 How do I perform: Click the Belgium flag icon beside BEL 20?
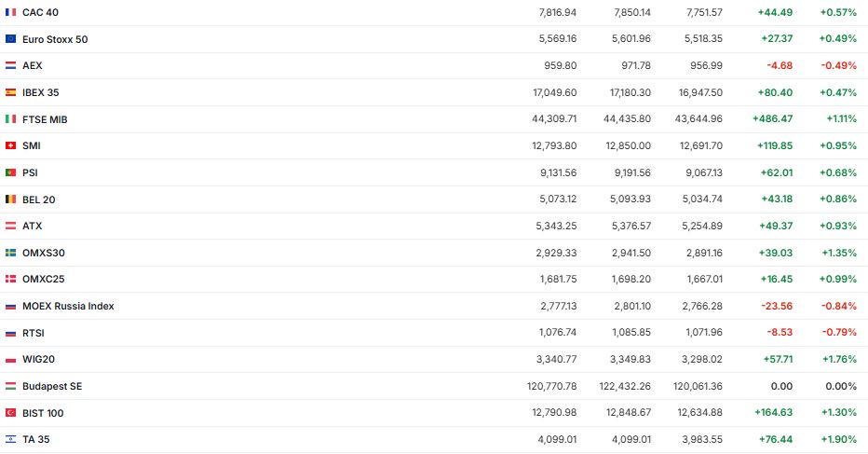coord(10,199)
